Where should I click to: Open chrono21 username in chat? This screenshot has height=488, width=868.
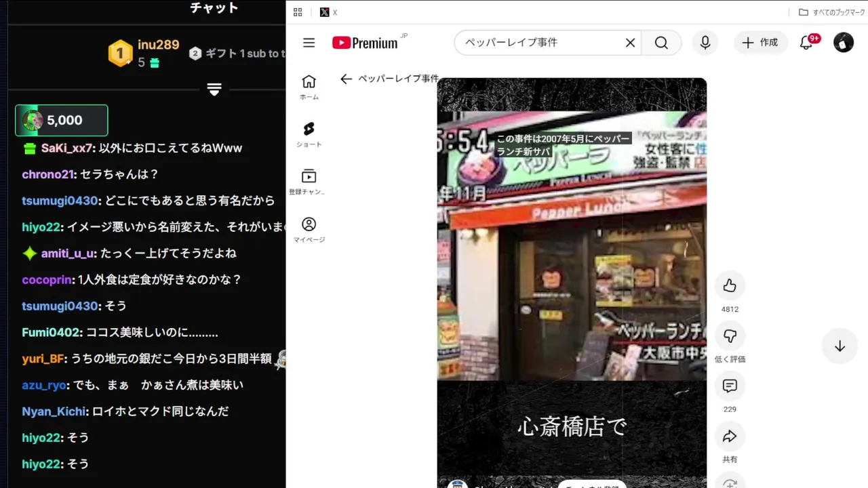tap(47, 174)
